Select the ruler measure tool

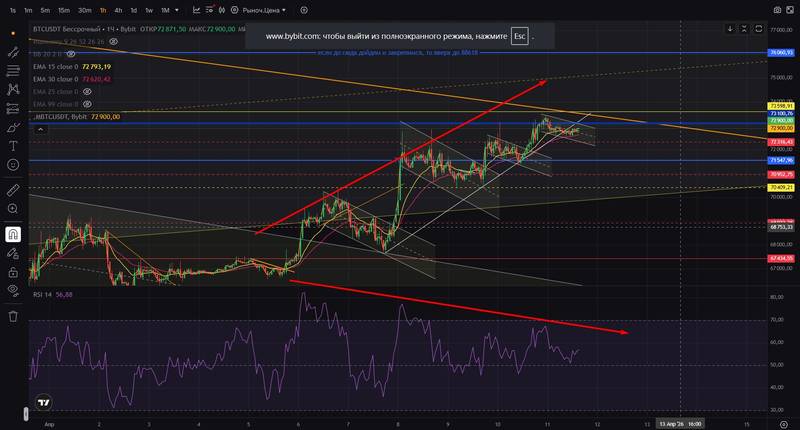point(13,190)
